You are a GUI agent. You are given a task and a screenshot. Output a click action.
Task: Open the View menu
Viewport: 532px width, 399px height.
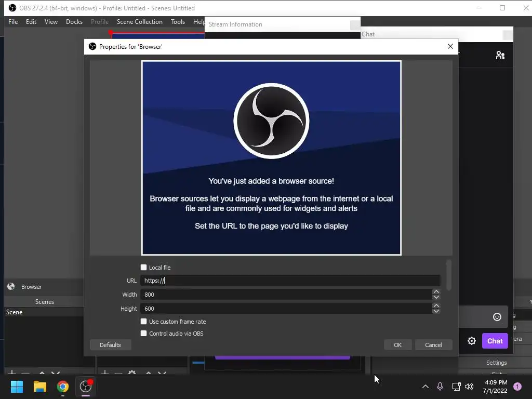[x=51, y=22]
